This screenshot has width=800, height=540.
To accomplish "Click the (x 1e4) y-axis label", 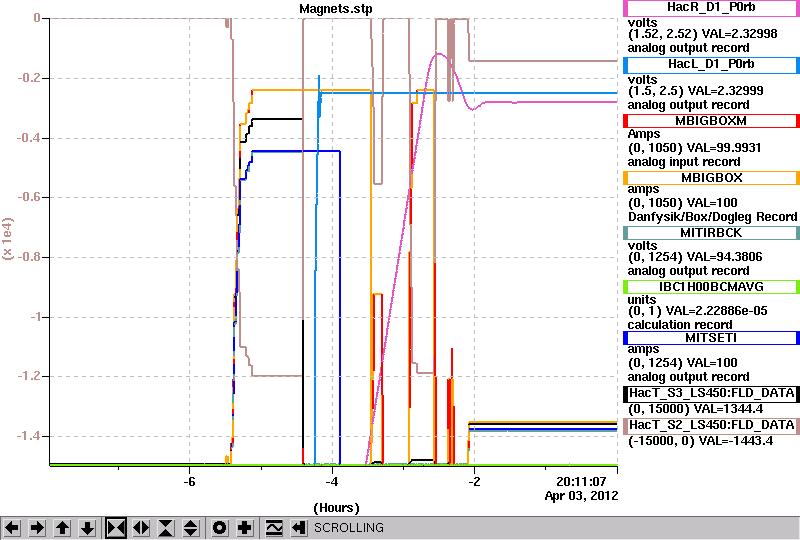I will (x=8, y=239).
